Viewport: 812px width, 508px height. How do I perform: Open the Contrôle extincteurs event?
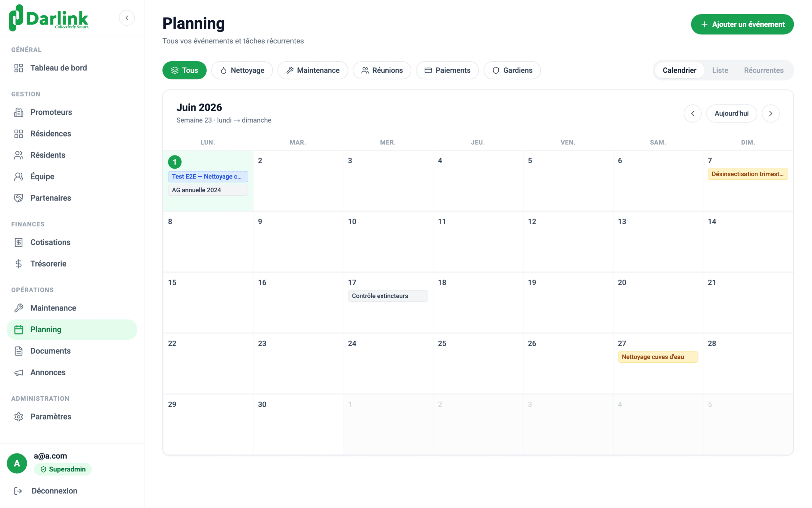[388, 296]
